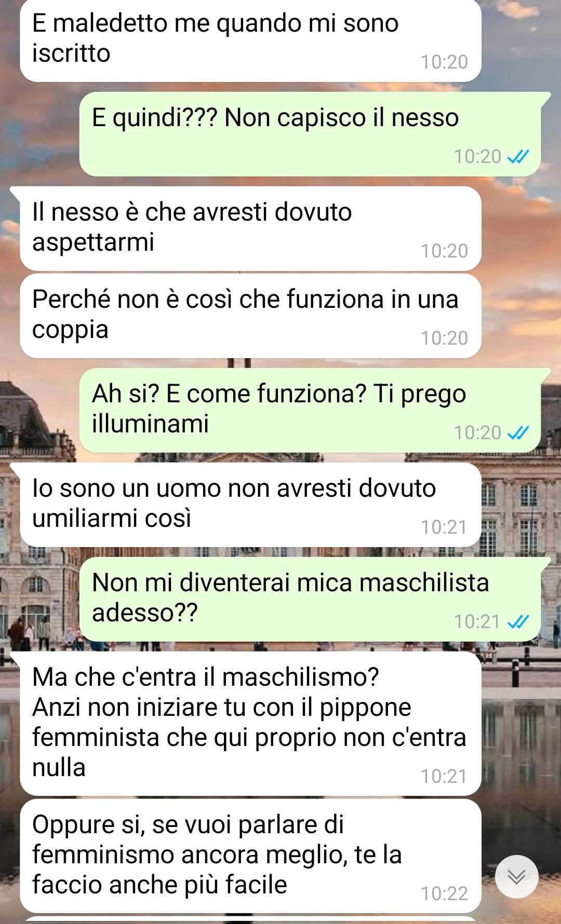
Task: Tap message 'Oppure si, se vuoi parlare di femminismo'
Action: pyautogui.click(x=250, y=856)
